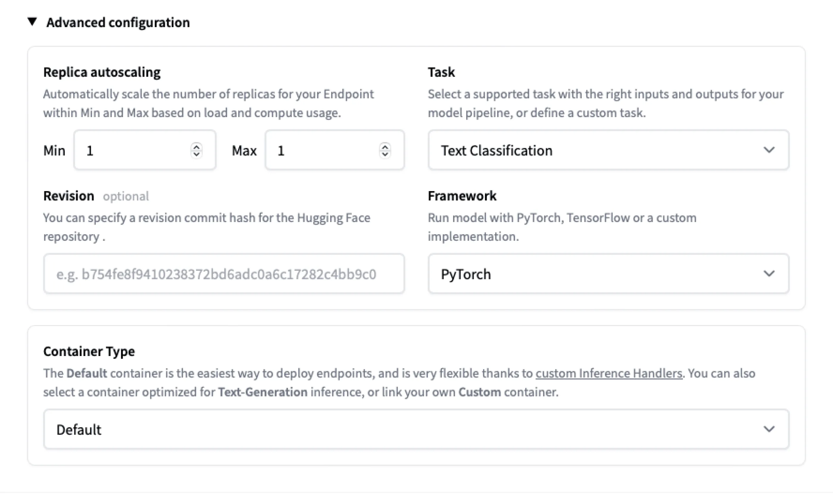Click the Task dropdown chevron icon
The image size is (833, 504).
tap(769, 150)
